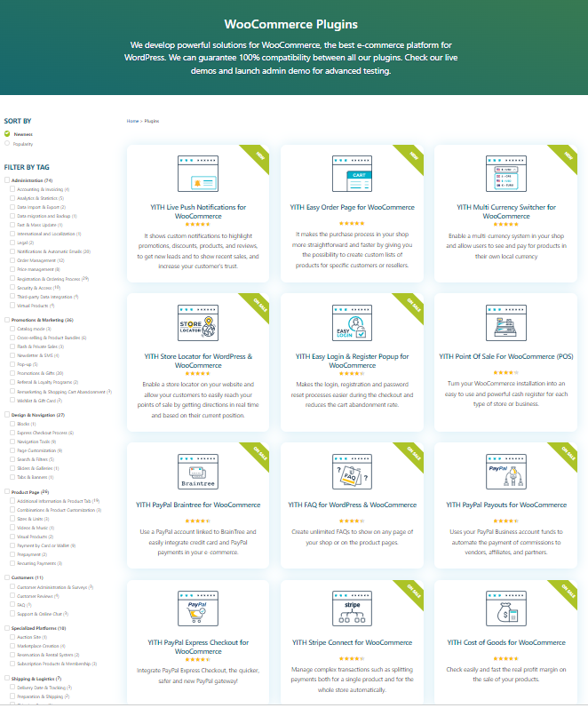This screenshot has height=716, width=588.
Task: Open the PayPal Payouts plugin icon
Action: click(505, 472)
